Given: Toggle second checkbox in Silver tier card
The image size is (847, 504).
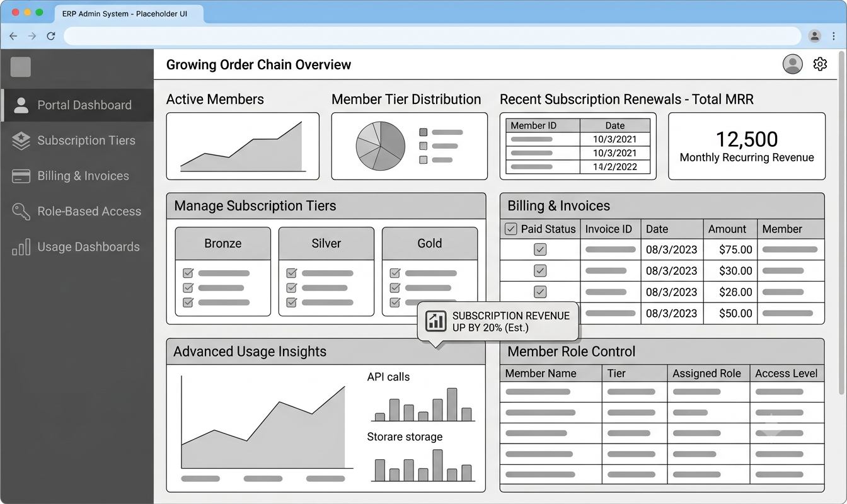Looking at the screenshot, I should pos(291,287).
